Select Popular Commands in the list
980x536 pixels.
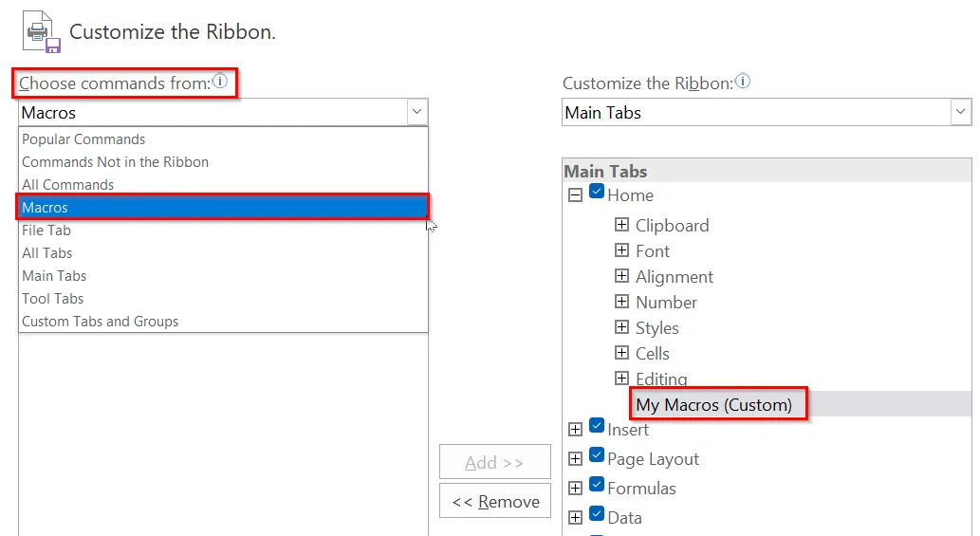coord(223,139)
